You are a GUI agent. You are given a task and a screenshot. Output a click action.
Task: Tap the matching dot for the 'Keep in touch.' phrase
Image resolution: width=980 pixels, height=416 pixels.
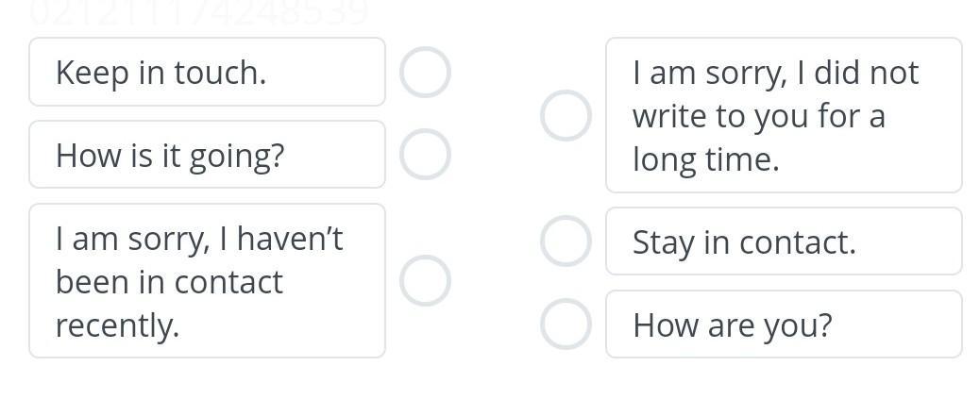(x=425, y=73)
